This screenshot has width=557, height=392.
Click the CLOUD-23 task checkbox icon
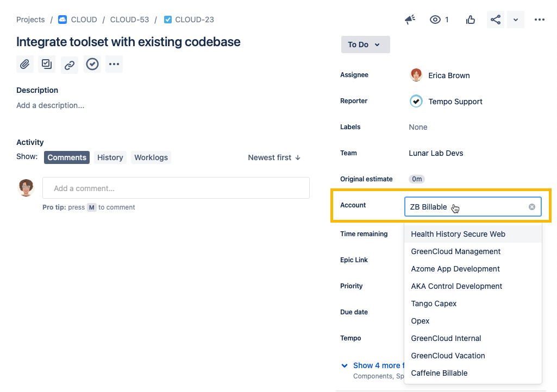pyautogui.click(x=168, y=20)
